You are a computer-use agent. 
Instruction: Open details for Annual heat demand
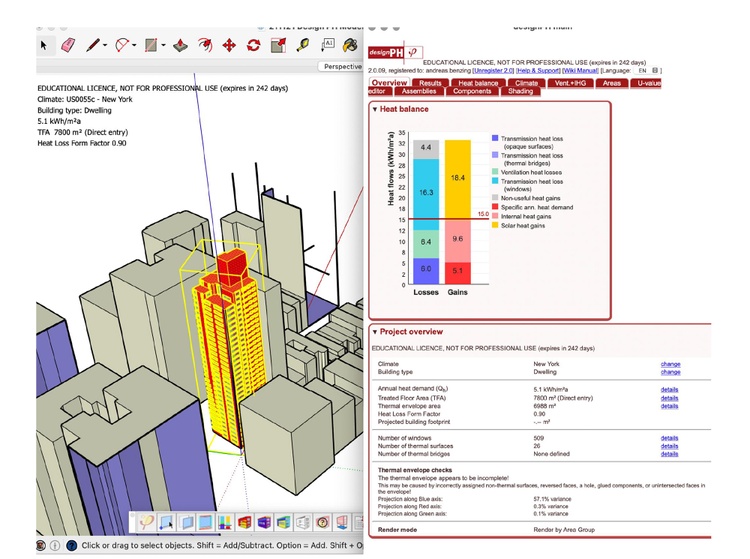pos(669,389)
